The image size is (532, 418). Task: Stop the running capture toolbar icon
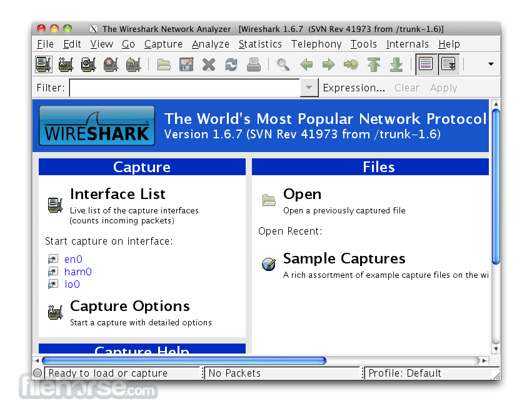pos(111,64)
